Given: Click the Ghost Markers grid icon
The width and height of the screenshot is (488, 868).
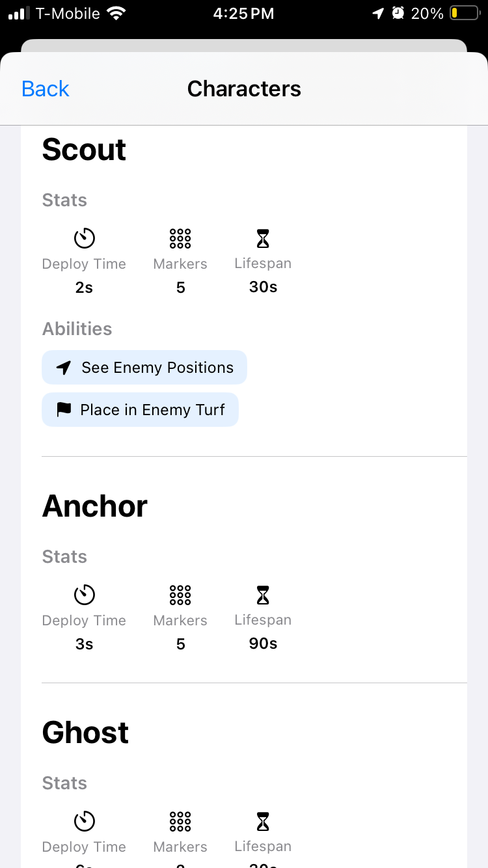Looking at the screenshot, I should (x=180, y=822).
